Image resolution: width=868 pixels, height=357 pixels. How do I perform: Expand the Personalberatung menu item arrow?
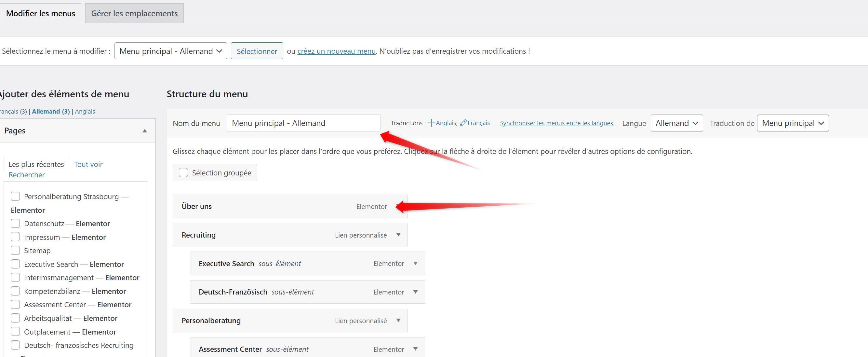click(x=398, y=320)
